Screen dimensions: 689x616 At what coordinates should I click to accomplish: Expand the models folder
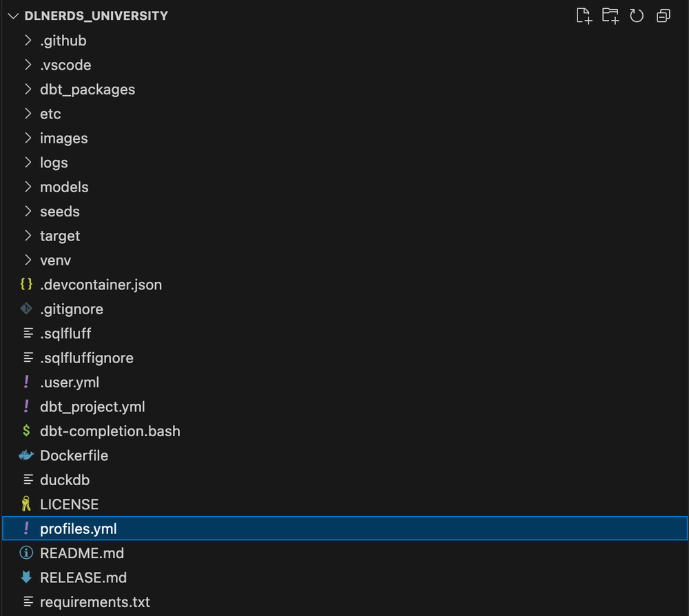(64, 186)
